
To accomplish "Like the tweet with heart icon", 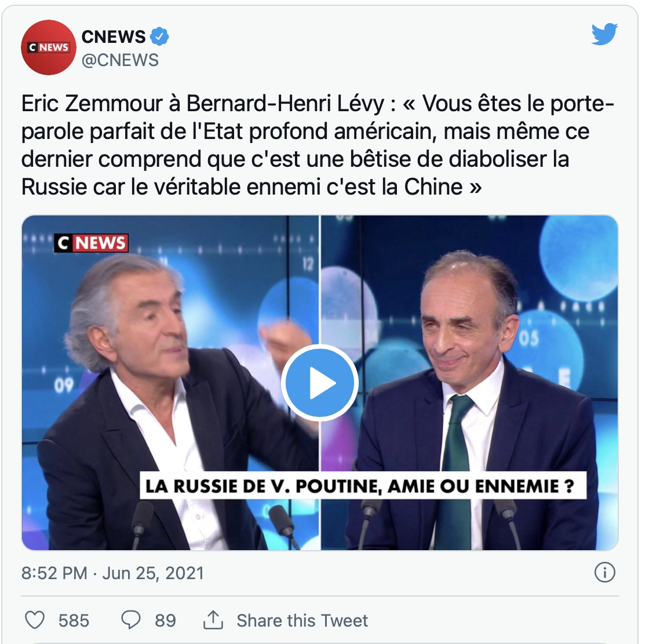I will click(35, 620).
